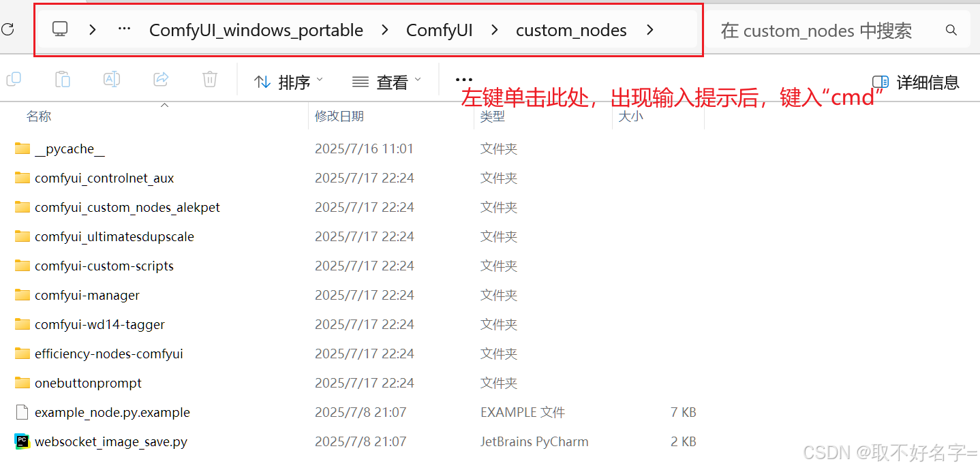This screenshot has width=980, height=470.
Task: Select the example_node.py.example file name
Action: pos(112,413)
